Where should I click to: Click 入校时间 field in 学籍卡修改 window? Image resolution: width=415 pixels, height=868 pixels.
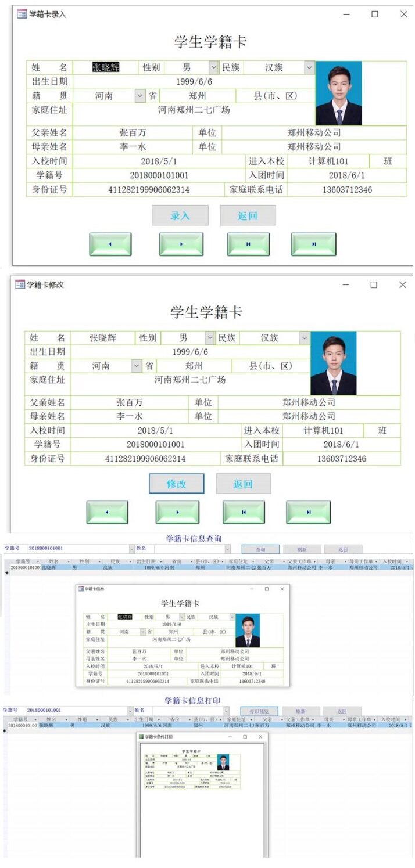pyautogui.click(x=155, y=431)
